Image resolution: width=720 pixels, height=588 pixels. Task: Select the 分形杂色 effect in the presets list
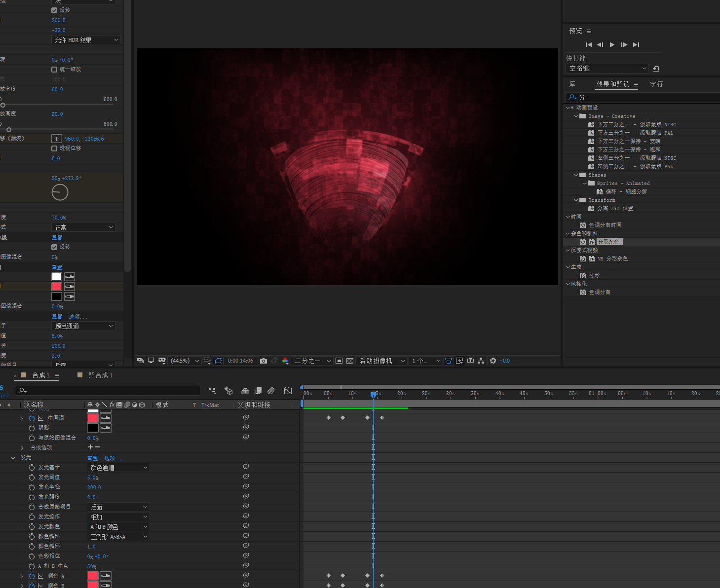coord(608,242)
